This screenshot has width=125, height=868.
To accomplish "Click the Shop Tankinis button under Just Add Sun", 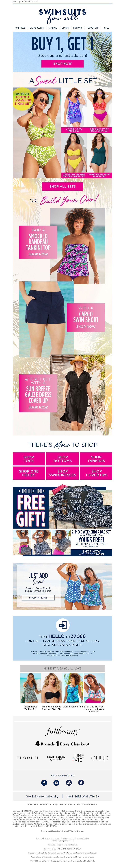I will [38, 597].
